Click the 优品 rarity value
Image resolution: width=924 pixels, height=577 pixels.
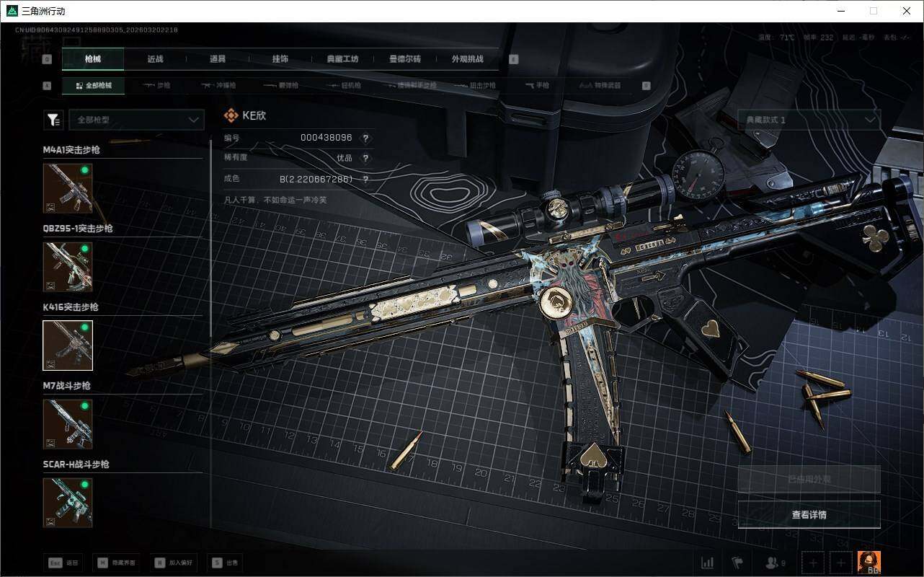[x=345, y=158]
